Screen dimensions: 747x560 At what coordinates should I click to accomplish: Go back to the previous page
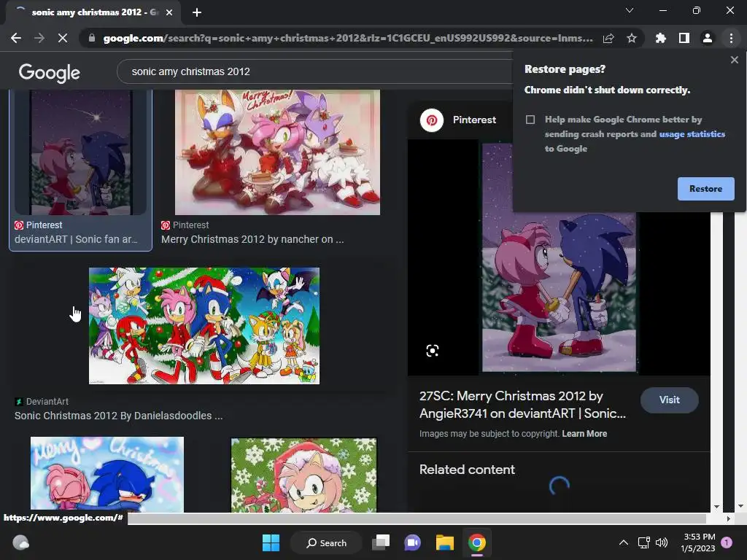[x=16, y=38]
